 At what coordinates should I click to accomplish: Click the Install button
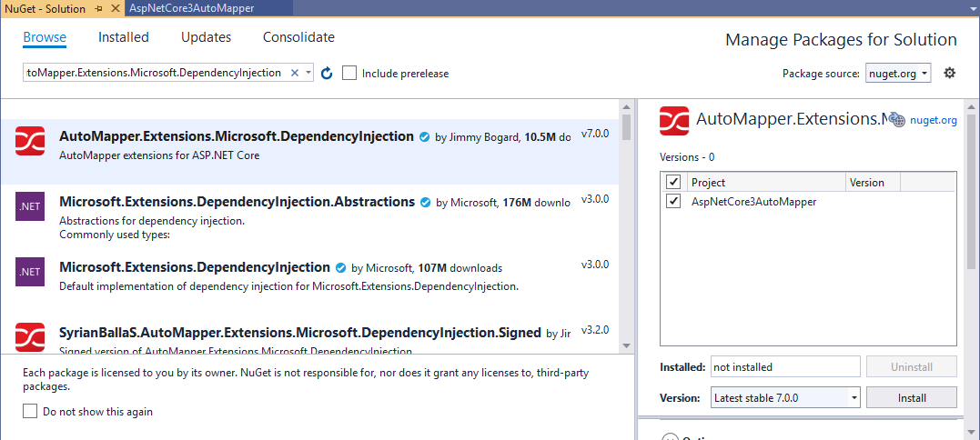tap(911, 397)
